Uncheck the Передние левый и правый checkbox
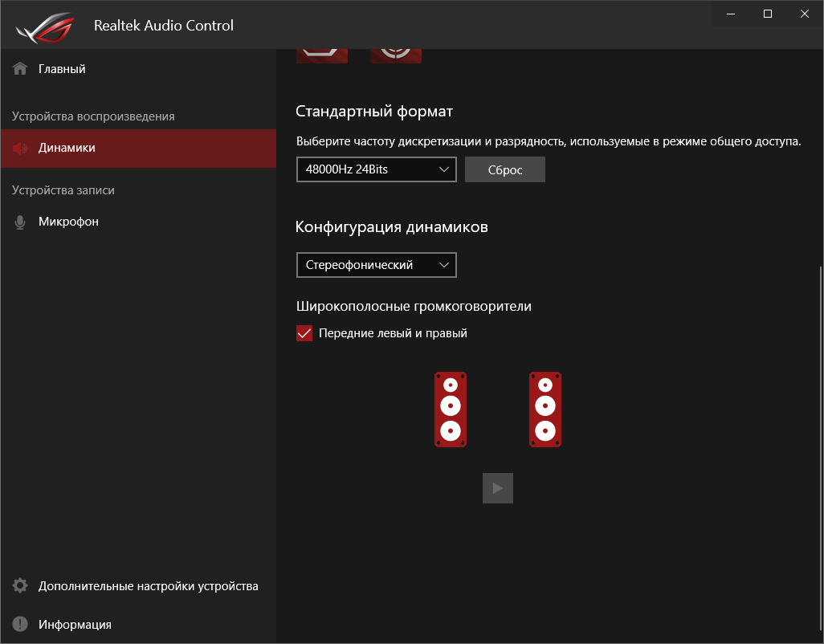Viewport: 824px width, 644px height. click(304, 333)
